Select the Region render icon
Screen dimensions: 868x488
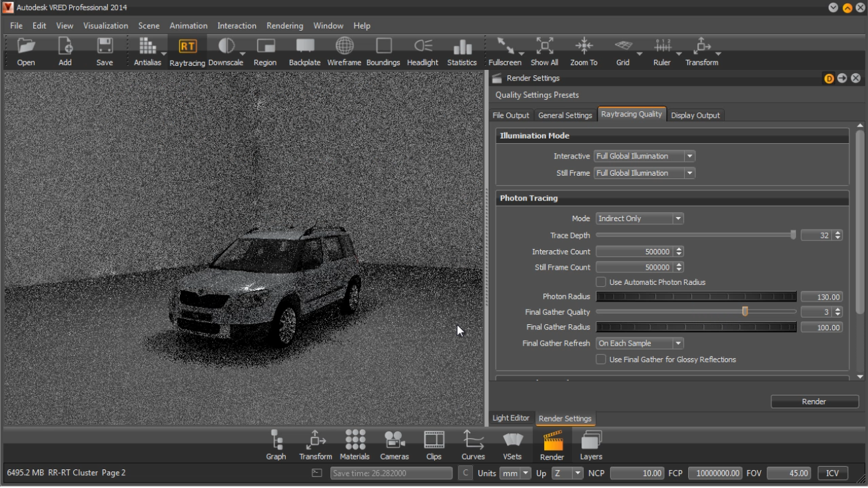click(x=265, y=51)
